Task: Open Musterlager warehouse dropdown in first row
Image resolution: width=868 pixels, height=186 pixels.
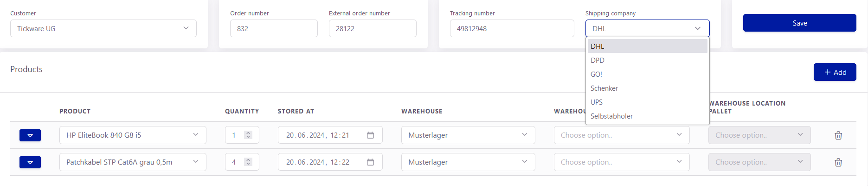Action: [x=468, y=135]
